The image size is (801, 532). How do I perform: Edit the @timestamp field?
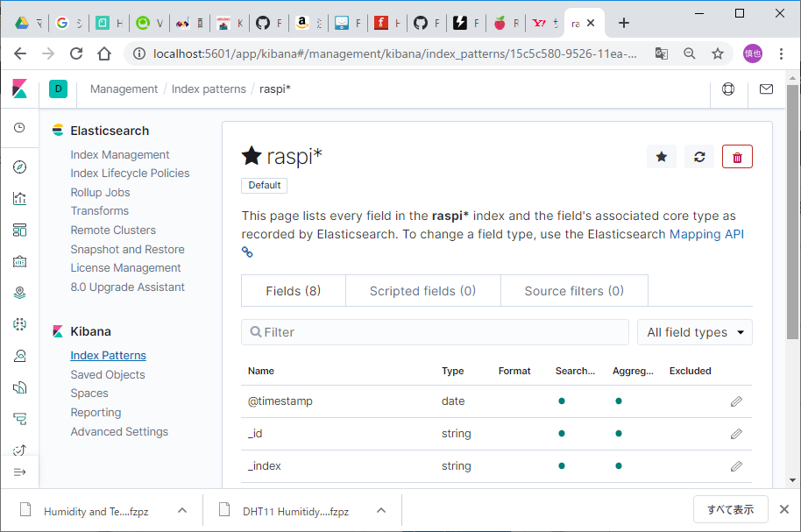pos(736,401)
